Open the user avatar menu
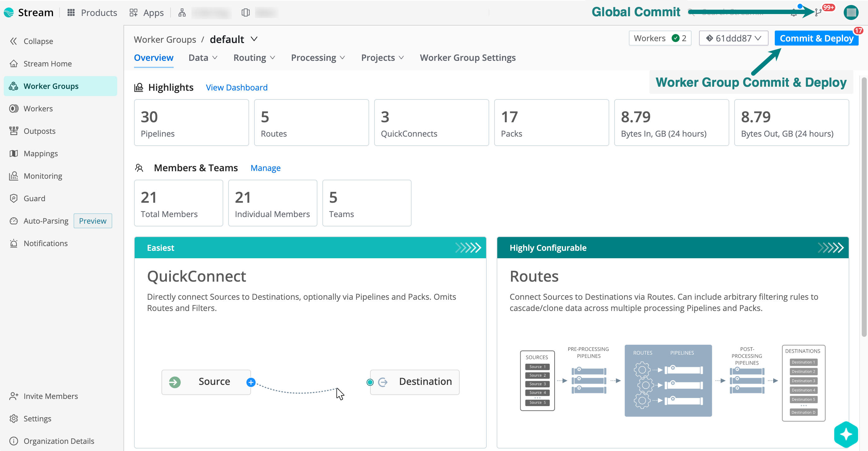Screen dimensions: 868x451 [x=851, y=12]
